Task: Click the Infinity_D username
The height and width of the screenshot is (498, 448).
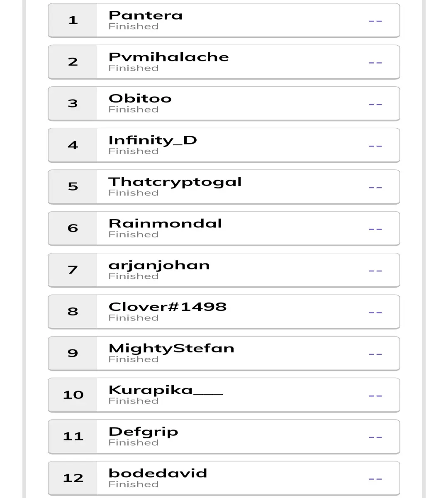Action: click(x=153, y=141)
